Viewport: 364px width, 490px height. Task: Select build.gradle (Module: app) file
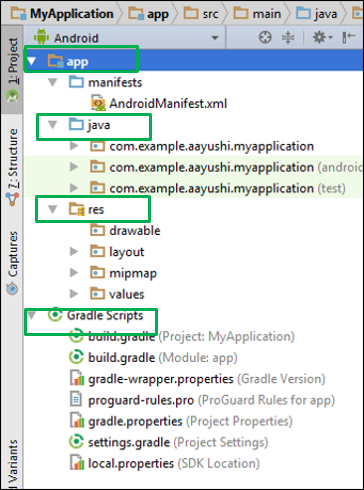coord(153,358)
